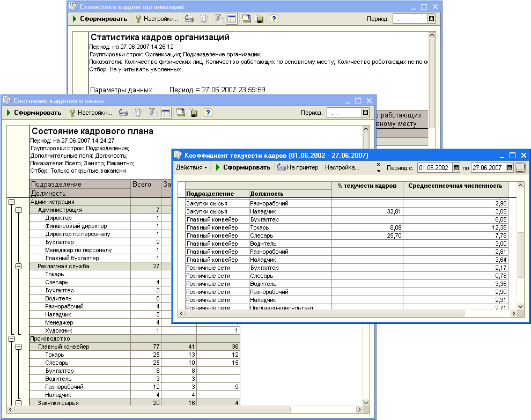The height and width of the screenshot is (420, 531).
Task: Click vertical scrollbar thumb in Коэффициент текучести window
Action: click(x=520, y=255)
